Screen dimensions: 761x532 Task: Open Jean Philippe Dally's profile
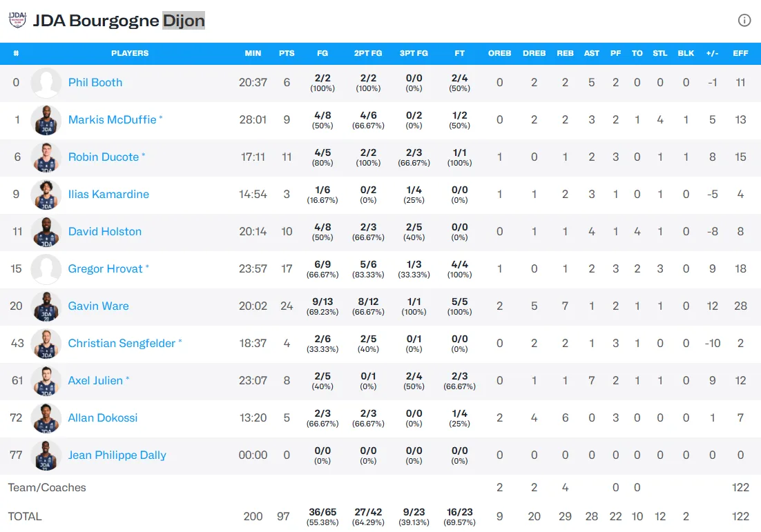[117, 455]
